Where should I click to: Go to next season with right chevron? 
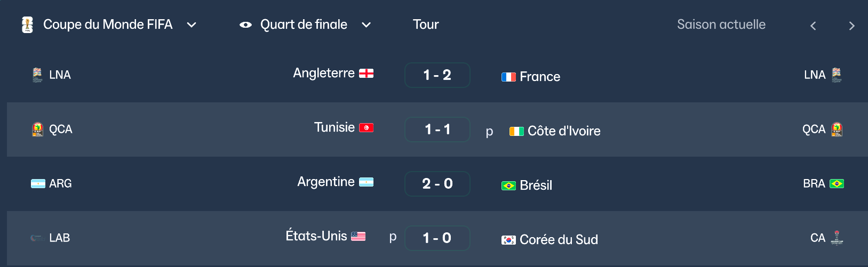tap(851, 26)
